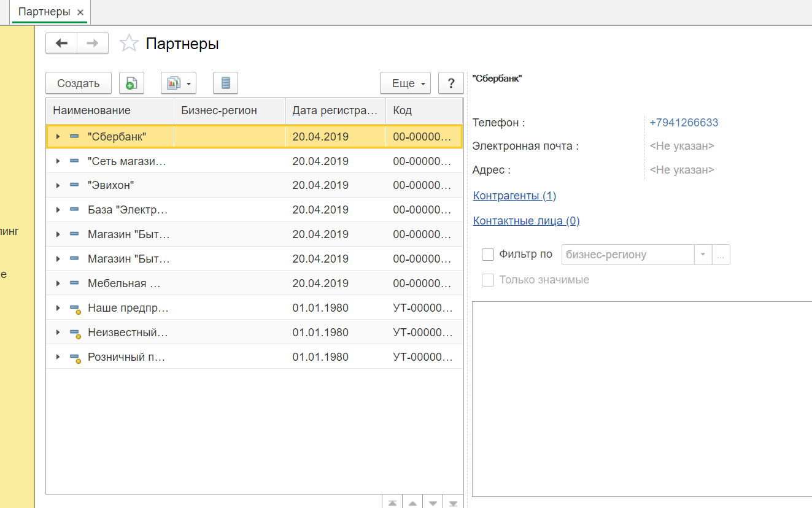
Task: Toggle the Только значимые checkbox
Action: 488,280
